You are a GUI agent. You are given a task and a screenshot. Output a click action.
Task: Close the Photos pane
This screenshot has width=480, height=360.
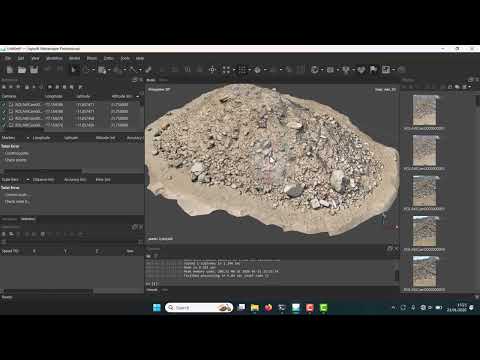(477, 80)
